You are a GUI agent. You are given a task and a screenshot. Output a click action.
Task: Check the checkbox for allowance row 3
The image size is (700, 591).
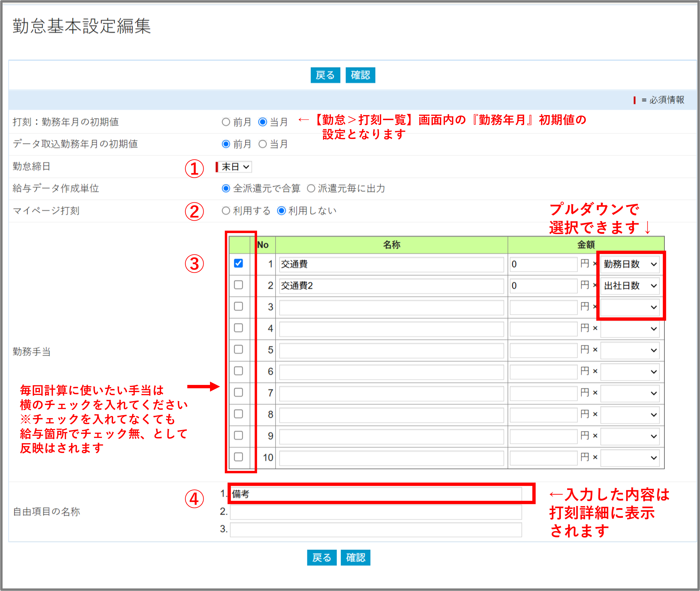238,306
